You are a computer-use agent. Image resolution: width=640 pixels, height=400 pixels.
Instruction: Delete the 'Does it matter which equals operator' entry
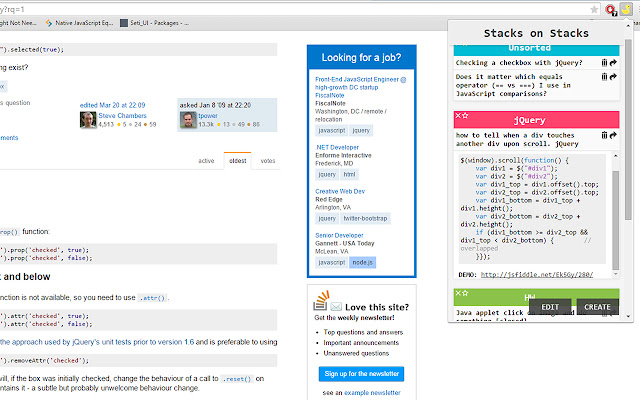click(x=604, y=76)
